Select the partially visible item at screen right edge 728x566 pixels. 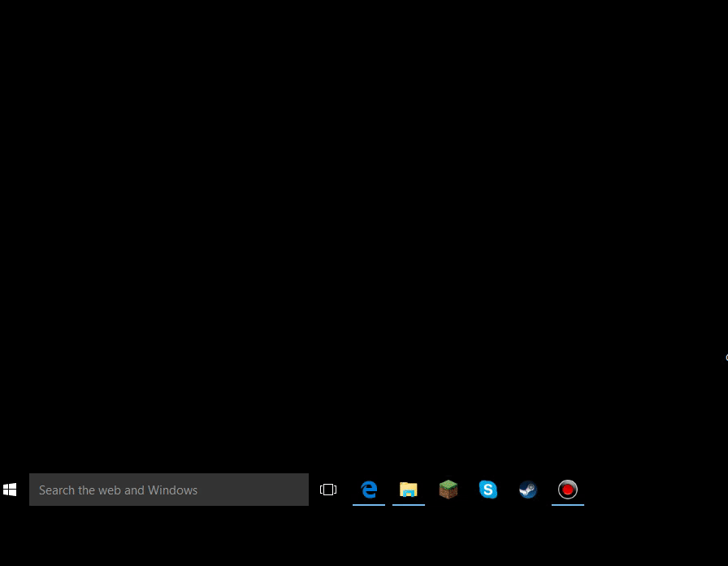[x=726, y=357]
